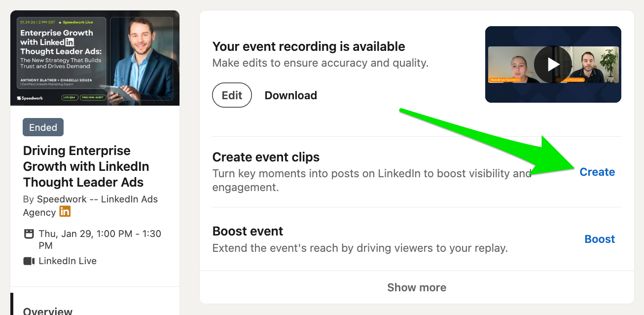
Task: Click Create for event clips
Action: tap(597, 172)
